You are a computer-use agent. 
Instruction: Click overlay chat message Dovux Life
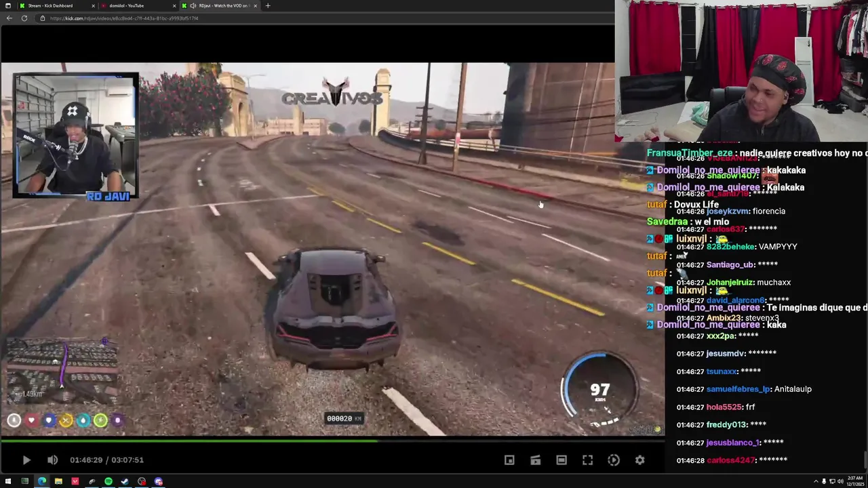coord(696,205)
